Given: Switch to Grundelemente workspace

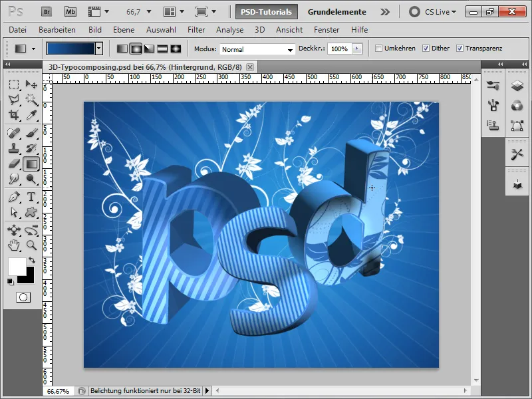Looking at the screenshot, I should pos(337,12).
